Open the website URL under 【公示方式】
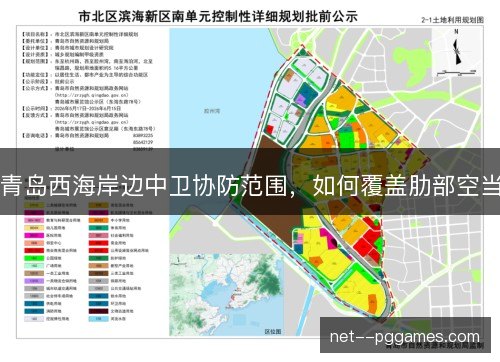 click(x=92, y=95)
